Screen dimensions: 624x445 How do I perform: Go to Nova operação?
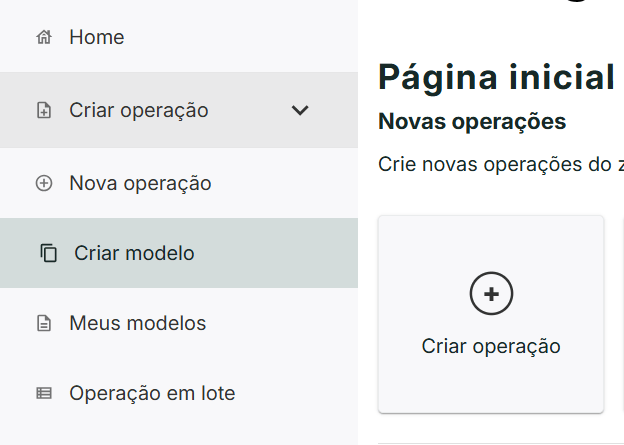point(140,184)
